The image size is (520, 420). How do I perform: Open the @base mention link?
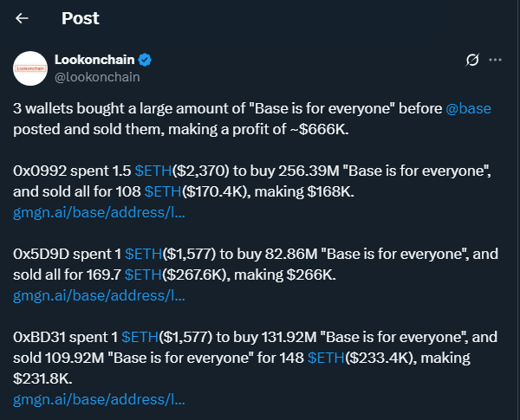coord(467,111)
